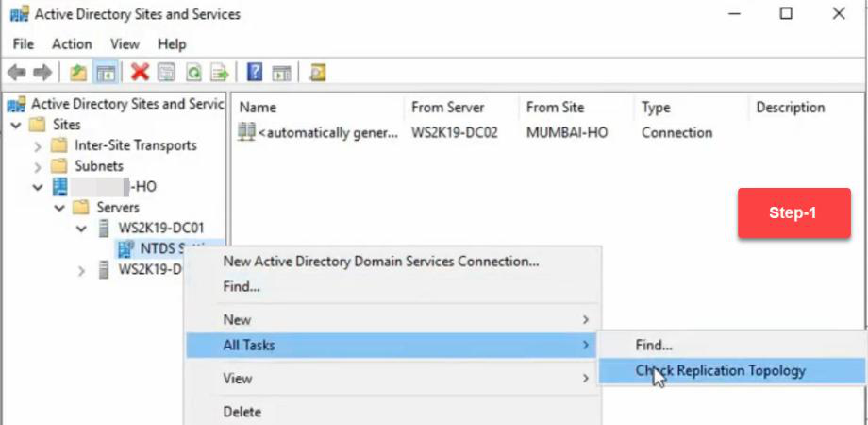
Task: Select the Inter-Site Transports tree item
Action: point(136,145)
